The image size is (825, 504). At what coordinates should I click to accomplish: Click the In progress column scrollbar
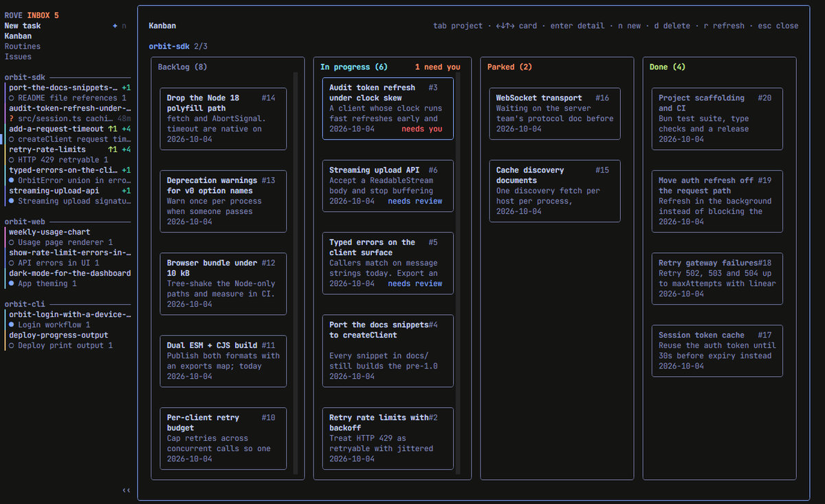pyautogui.click(x=459, y=274)
